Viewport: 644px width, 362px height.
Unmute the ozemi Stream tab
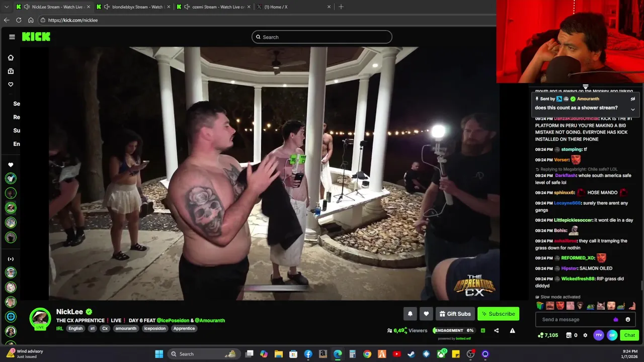point(187,7)
